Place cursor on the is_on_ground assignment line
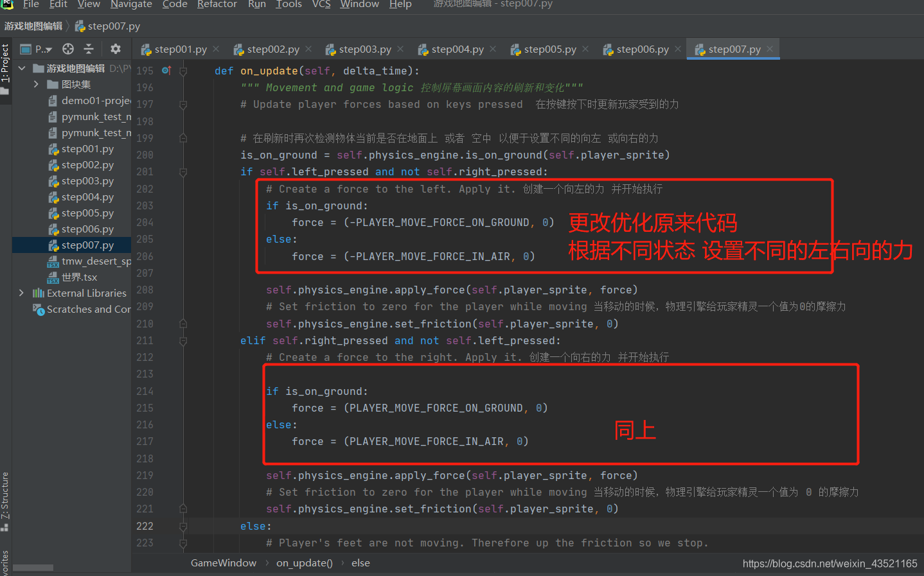Screen dimensions: 924x576 455,155
